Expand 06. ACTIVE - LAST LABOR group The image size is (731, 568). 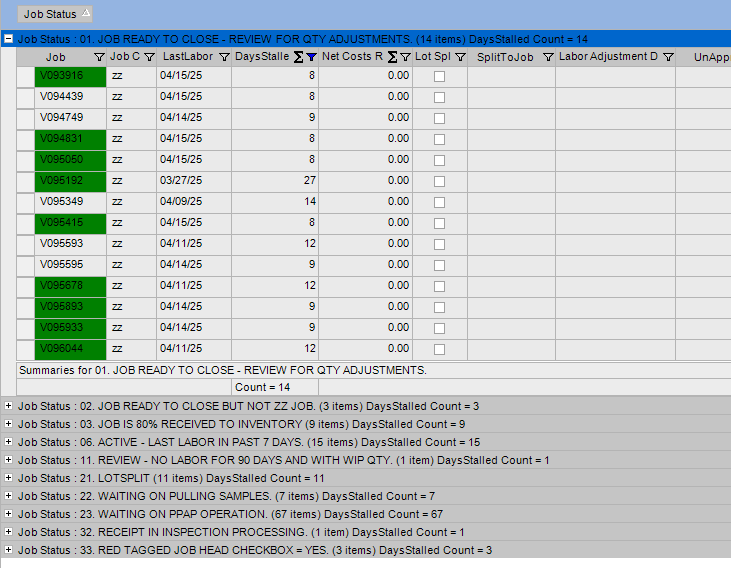[x=8, y=442]
